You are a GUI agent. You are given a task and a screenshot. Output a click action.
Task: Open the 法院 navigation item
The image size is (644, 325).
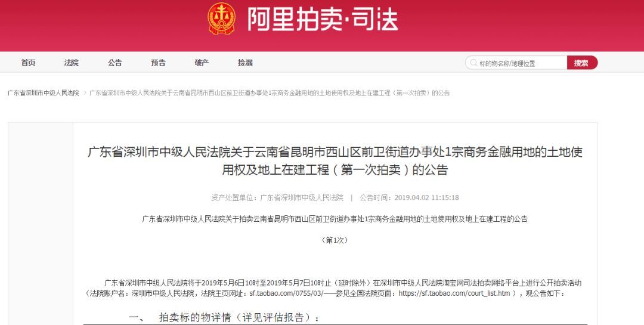click(72, 63)
